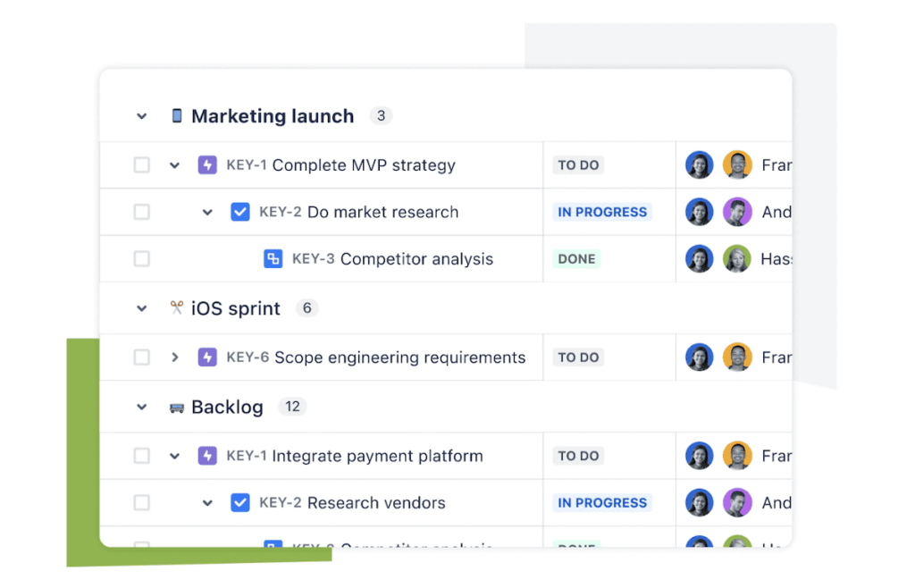Open the KEY-3 Competitor analysis issue
Screen dimensions: 915x588
click(392, 259)
